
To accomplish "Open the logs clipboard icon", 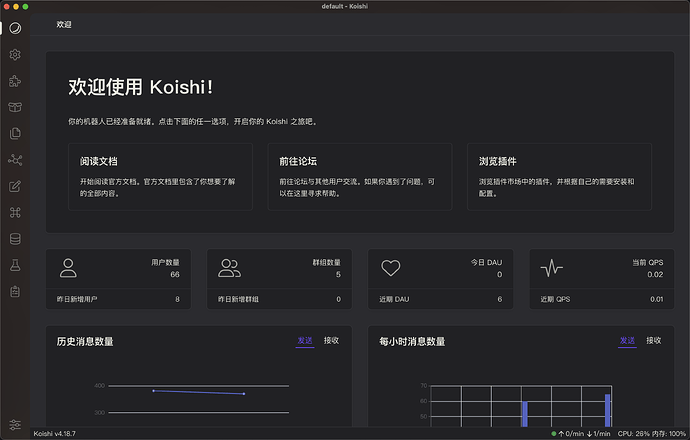I will pyautogui.click(x=15, y=291).
